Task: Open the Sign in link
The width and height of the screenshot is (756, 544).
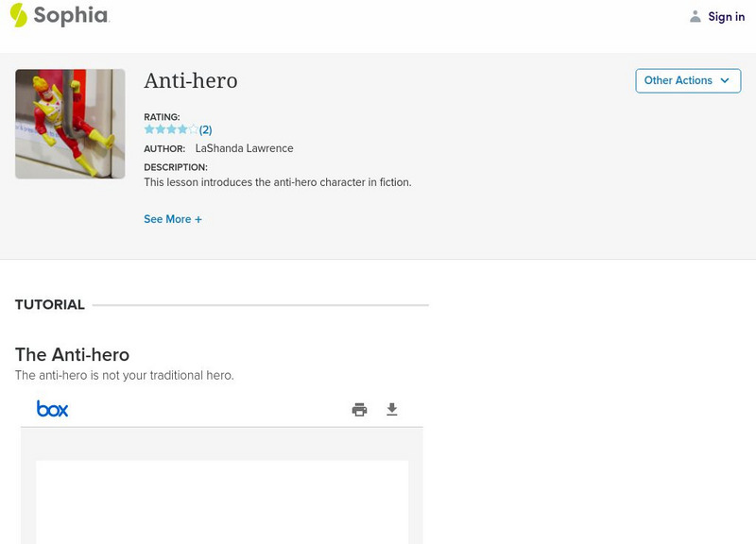Action: click(x=726, y=16)
